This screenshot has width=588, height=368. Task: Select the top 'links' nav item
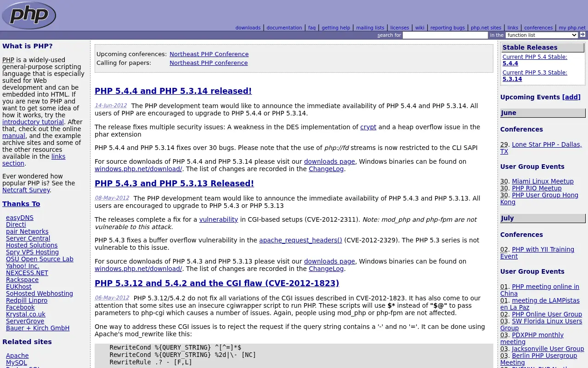click(x=513, y=28)
